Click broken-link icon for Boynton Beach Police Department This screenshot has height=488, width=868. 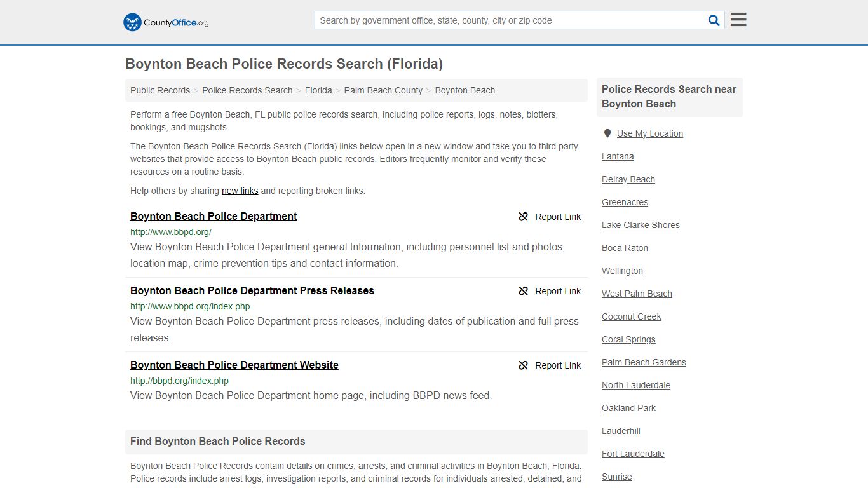click(x=524, y=217)
